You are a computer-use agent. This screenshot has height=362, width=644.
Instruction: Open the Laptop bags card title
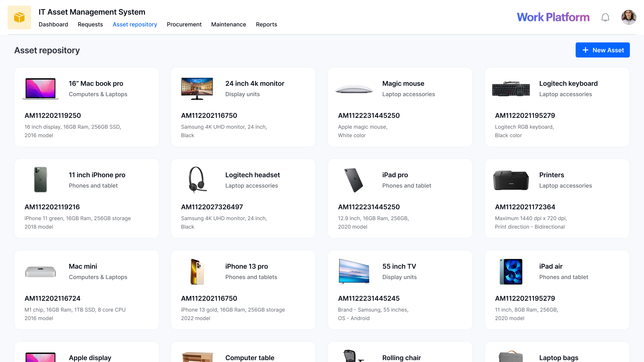pyautogui.click(x=559, y=358)
